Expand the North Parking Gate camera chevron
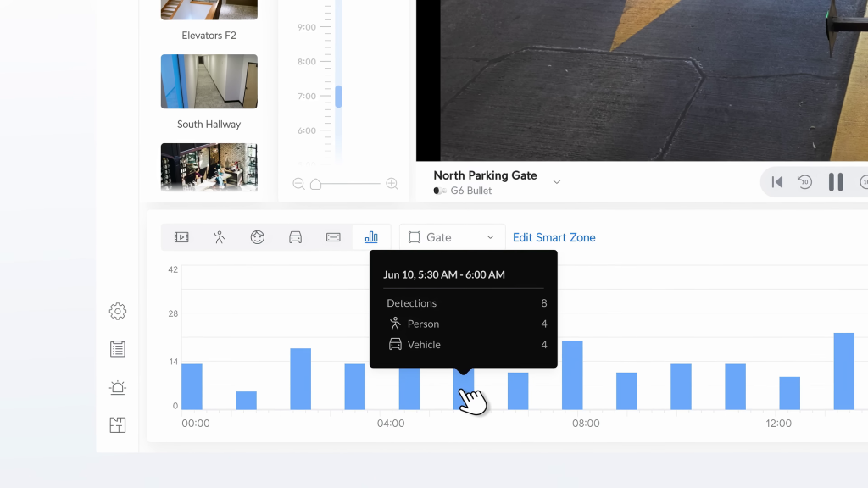The height and width of the screenshot is (488, 868). pyautogui.click(x=557, y=182)
